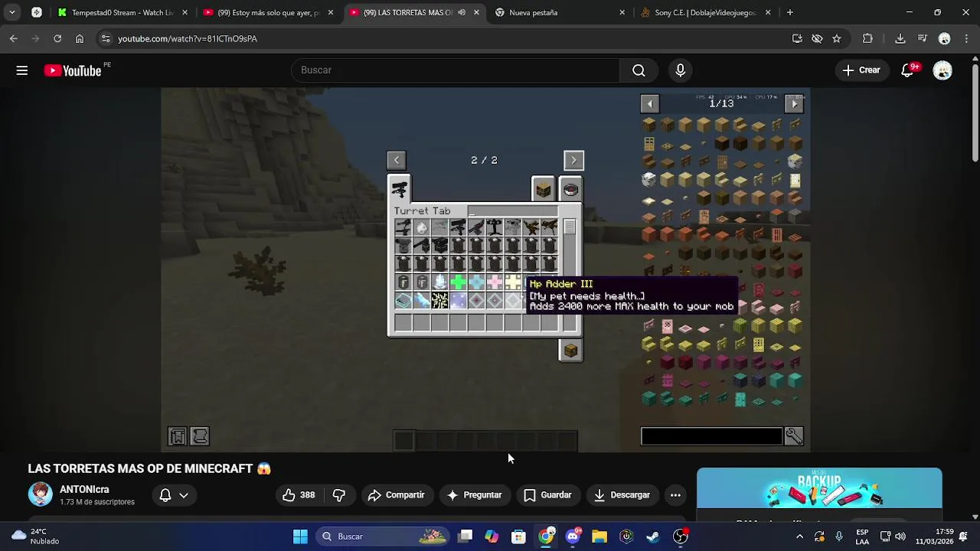View site information icon in address bar
This screenshot has width=980, height=551.
click(x=106, y=38)
